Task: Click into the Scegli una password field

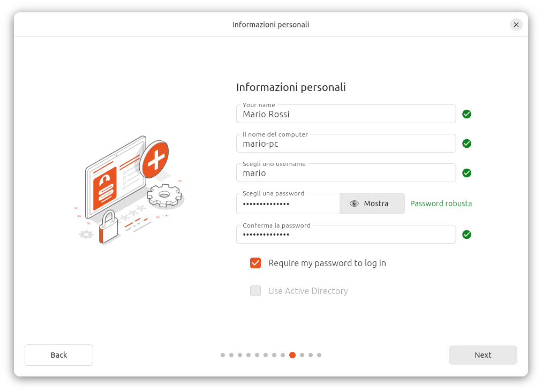Action: (288, 204)
